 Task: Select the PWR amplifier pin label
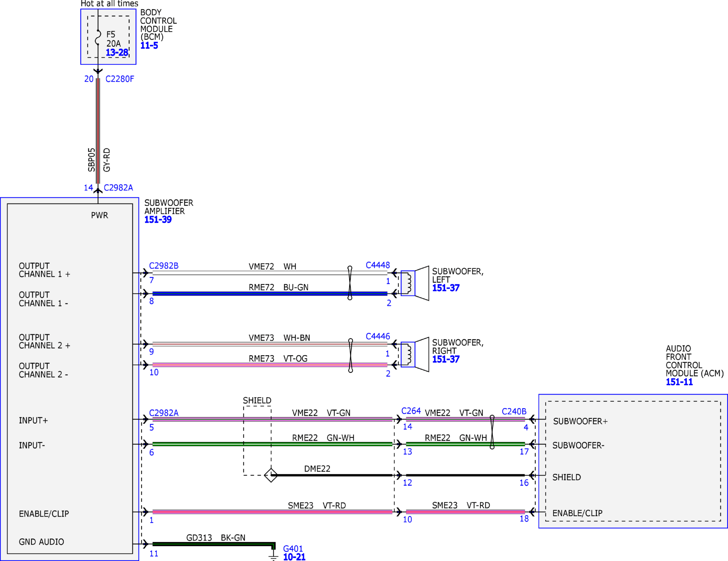pyautogui.click(x=99, y=216)
